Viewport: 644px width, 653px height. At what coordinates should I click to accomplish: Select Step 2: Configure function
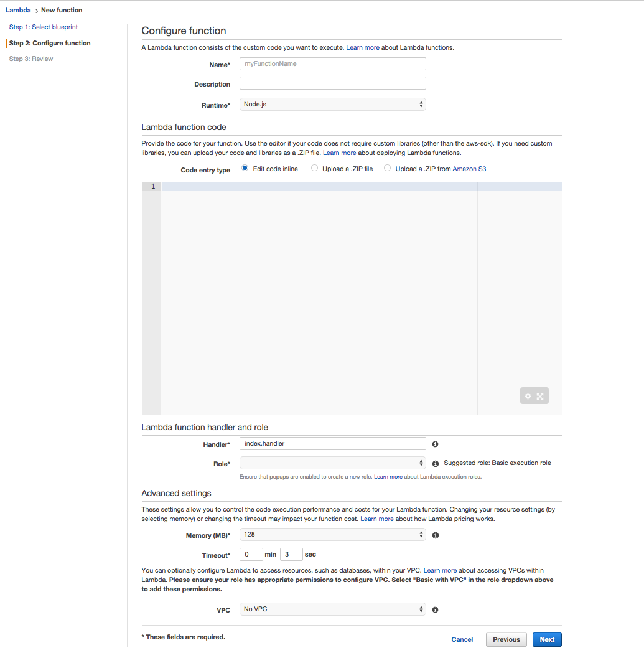[50, 44]
